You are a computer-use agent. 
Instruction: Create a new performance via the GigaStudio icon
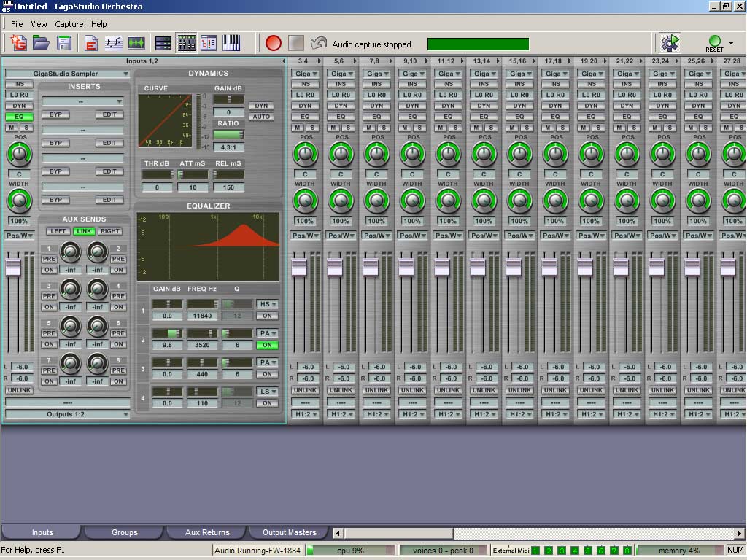tap(17, 42)
